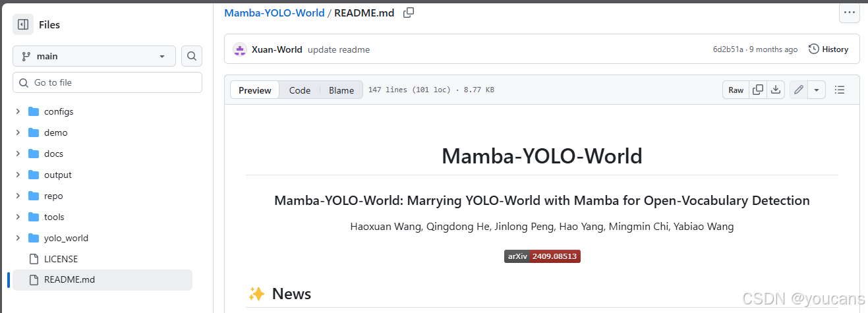
Task: Open the demo folder
Action: 56,132
